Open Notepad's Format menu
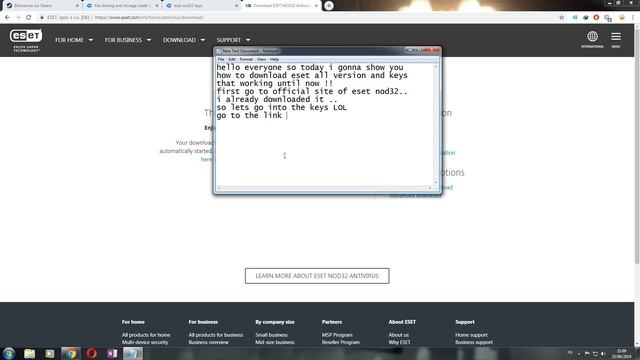640x360 pixels. pos(246,59)
